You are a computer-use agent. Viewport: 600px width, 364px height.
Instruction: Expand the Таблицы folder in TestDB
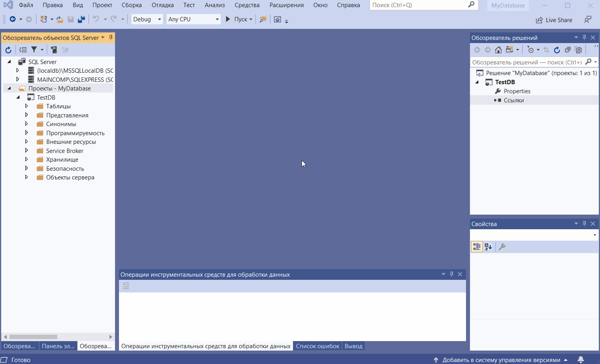[26, 106]
